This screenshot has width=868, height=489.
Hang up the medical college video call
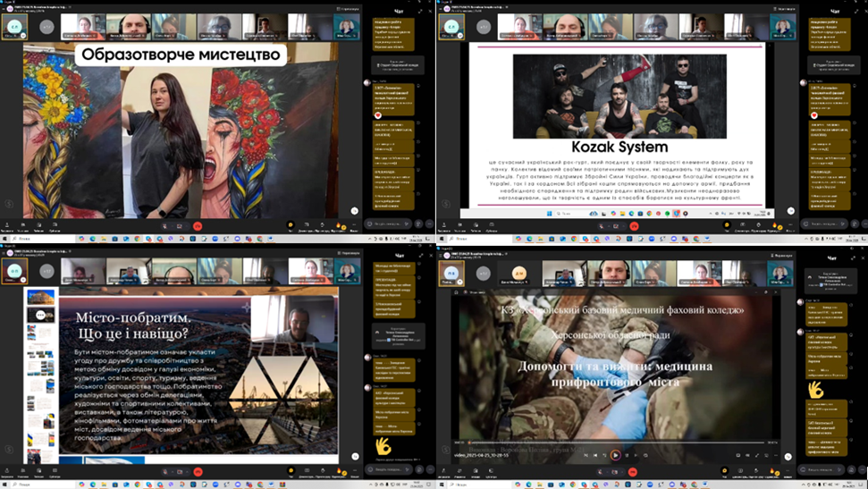pos(633,472)
